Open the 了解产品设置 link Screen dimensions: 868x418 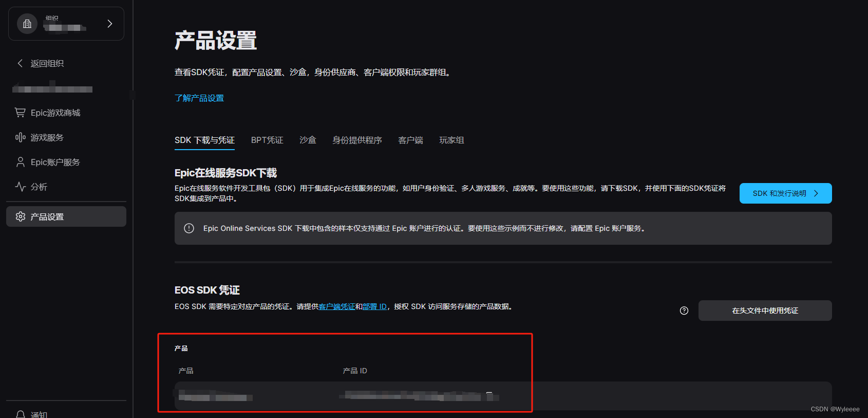[199, 98]
